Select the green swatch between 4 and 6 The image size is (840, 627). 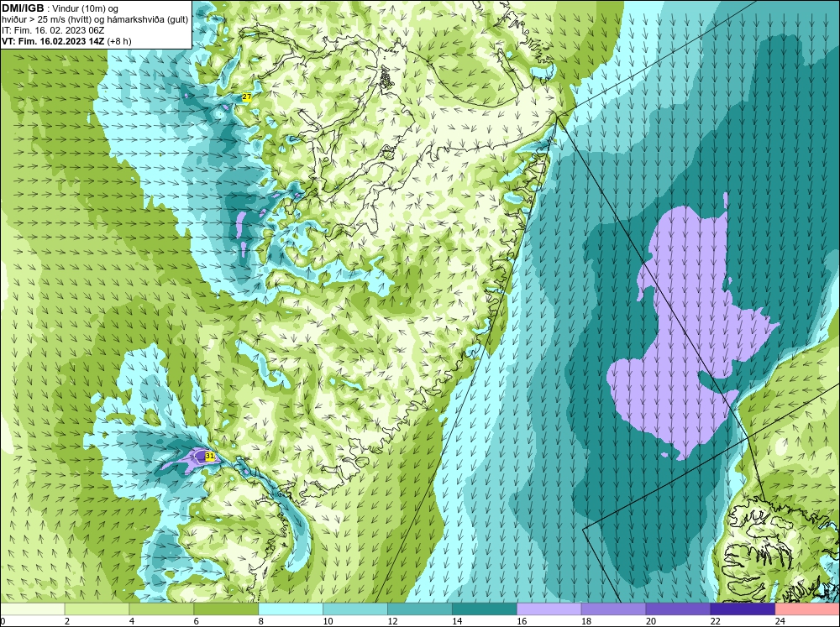pos(161,609)
